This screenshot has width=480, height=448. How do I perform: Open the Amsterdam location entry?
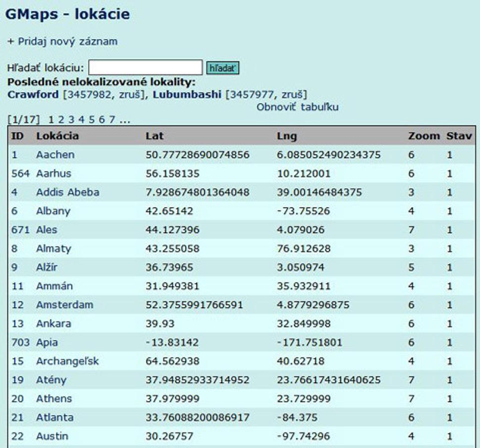(65, 304)
